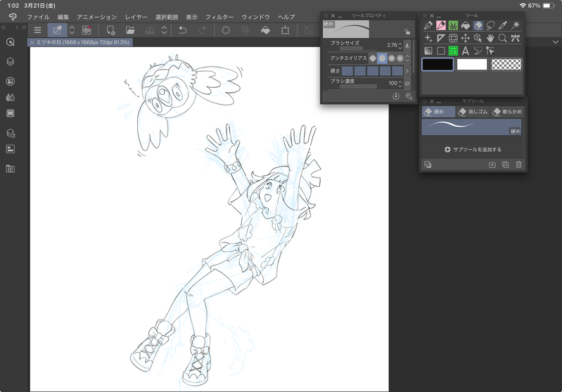The width and height of the screenshot is (562, 392).
Task: Open the レイヤー menu
Action: [136, 16]
